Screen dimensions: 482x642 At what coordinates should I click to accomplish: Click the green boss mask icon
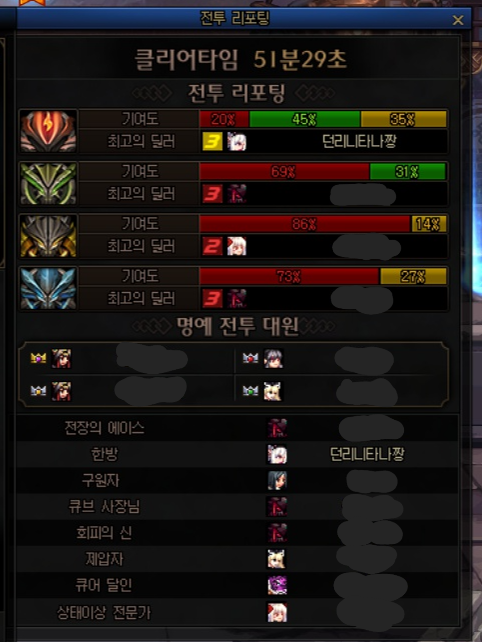[x=48, y=183]
